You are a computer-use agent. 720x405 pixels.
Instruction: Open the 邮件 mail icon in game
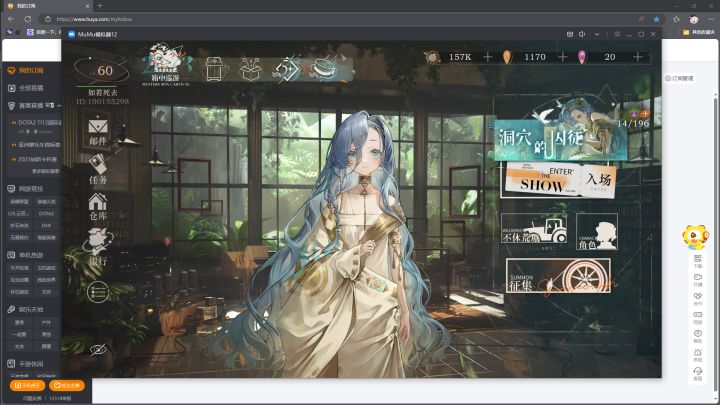click(98, 131)
